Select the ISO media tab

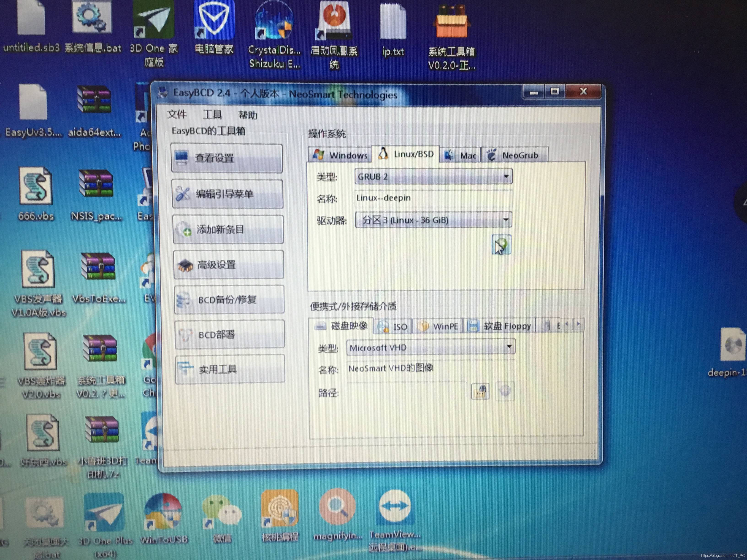(393, 326)
